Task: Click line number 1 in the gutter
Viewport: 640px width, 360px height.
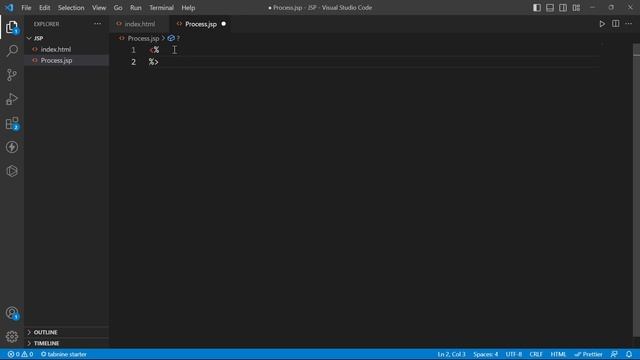Action: pyautogui.click(x=133, y=50)
